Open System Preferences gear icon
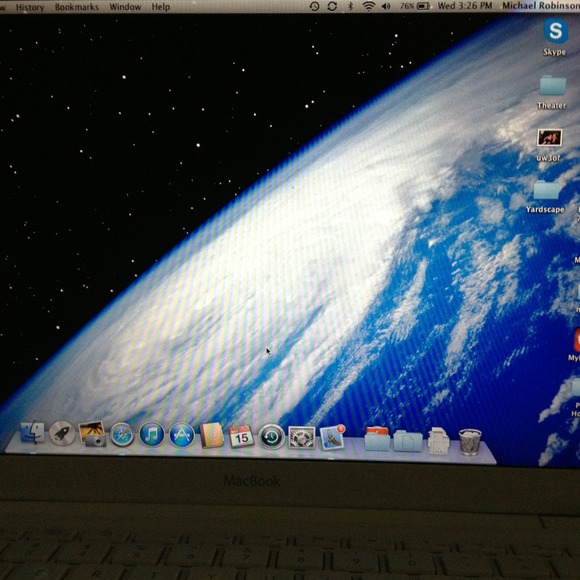 (301, 438)
